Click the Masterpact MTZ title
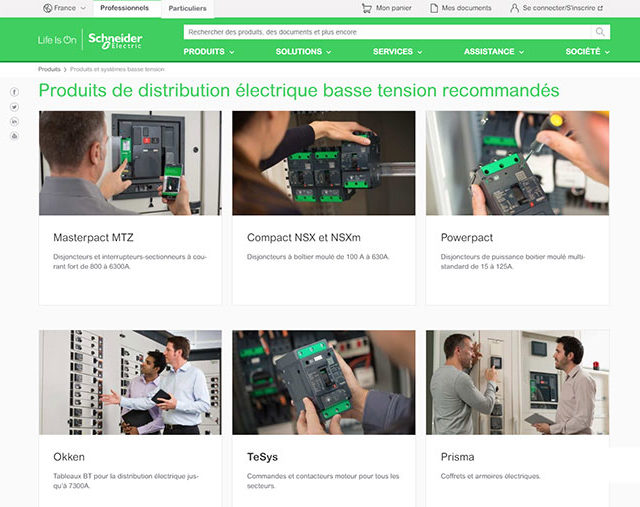640x507 pixels. pos(93,238)
